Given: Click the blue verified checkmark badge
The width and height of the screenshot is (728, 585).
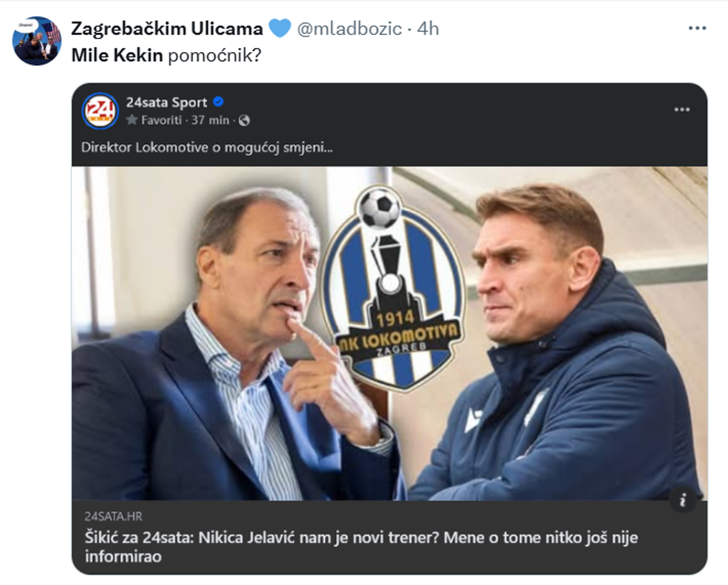Looking at the screenshot, I should 218,102.
